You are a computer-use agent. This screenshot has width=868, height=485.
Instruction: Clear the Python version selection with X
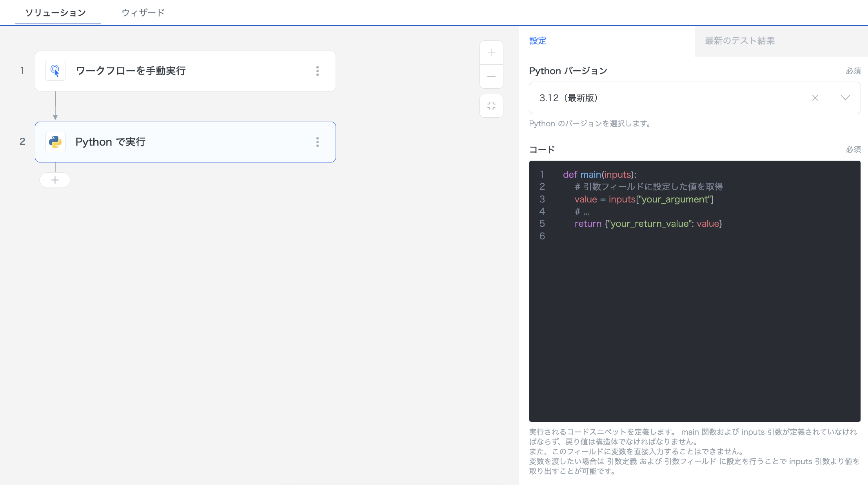pyautogui.click(x=815, y=98)
